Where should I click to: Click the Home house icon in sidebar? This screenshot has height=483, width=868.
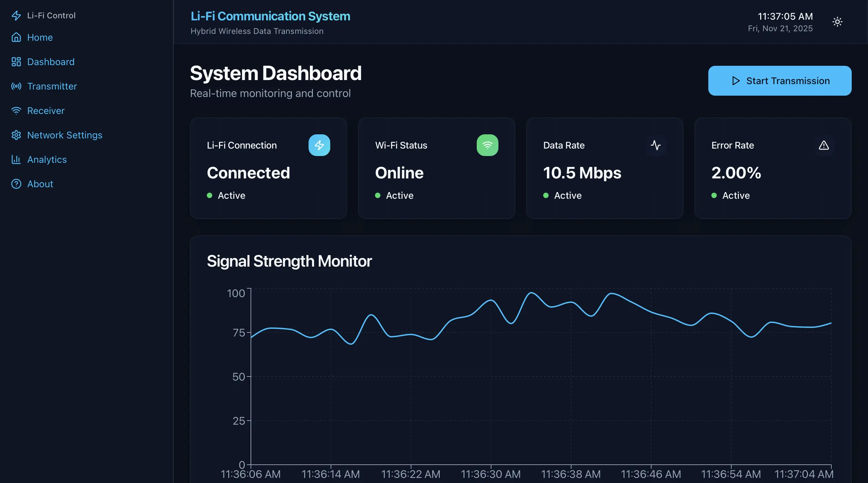[16, 37]
